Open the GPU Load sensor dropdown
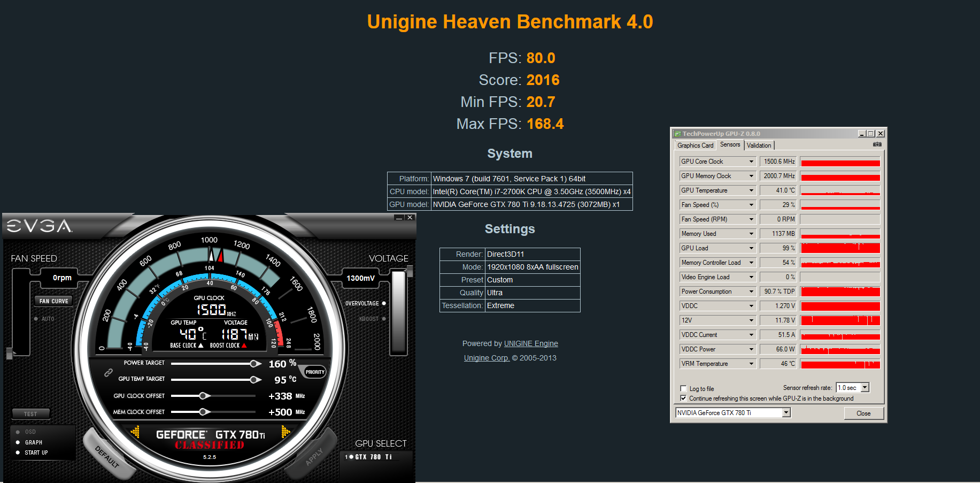 pyautogui.click(x=751, y=248)
